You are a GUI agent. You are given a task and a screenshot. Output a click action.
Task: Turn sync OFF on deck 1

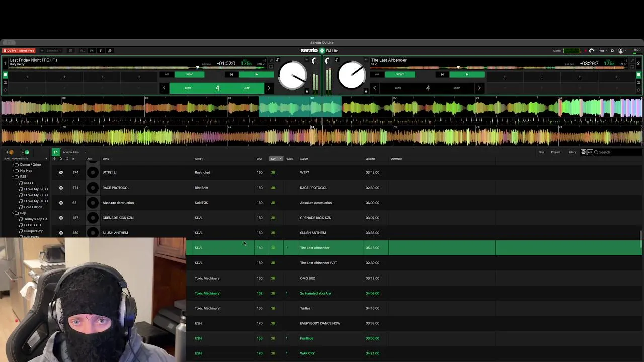point(167,74)
